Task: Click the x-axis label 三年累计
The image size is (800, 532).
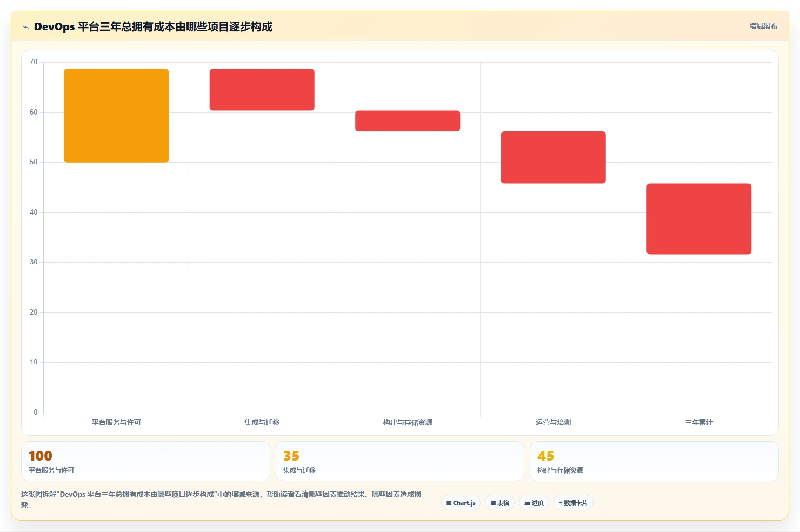Action: coord(699,422)
